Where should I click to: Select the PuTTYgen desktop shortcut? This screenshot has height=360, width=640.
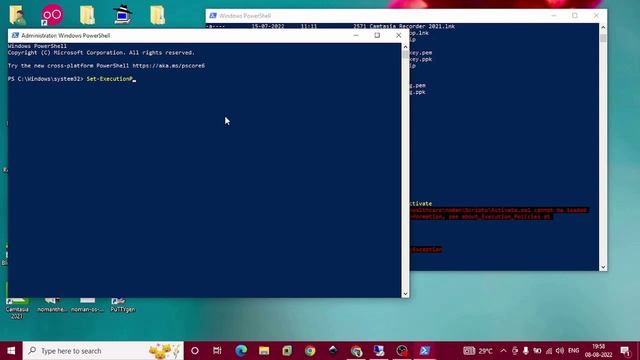(122, 304)
